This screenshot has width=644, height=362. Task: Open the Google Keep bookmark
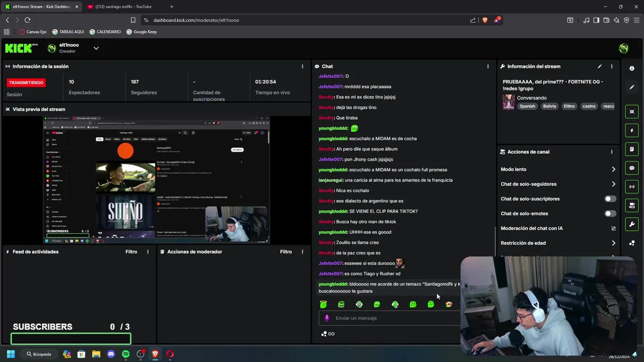(141, 32)
